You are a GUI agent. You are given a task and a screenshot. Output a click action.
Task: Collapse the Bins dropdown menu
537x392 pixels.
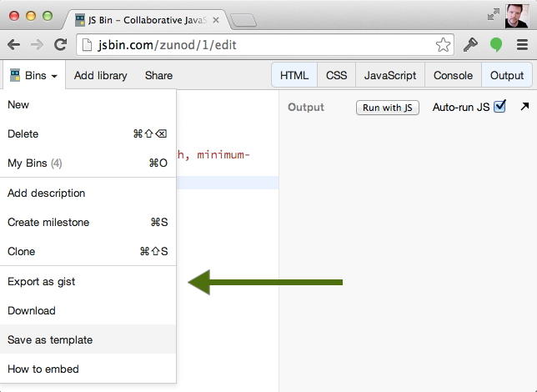tap(33, 75)
